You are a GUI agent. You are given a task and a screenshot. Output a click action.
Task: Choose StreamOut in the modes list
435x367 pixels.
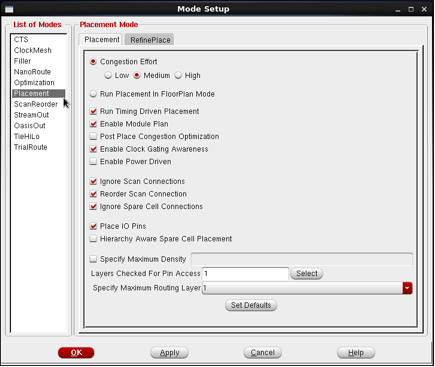tap(31, 115)
